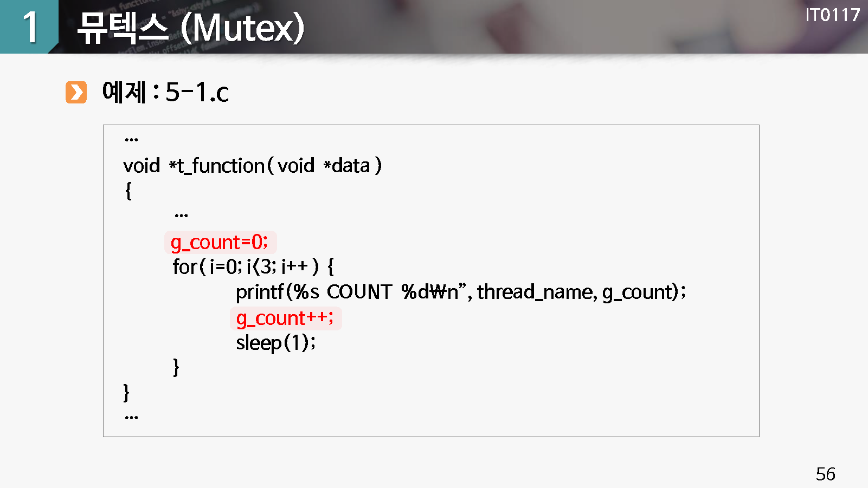Select the 뮤텍스 (Mutex) slide title
This screenshot has width=868, height=488.
click(x=190, y=28)
